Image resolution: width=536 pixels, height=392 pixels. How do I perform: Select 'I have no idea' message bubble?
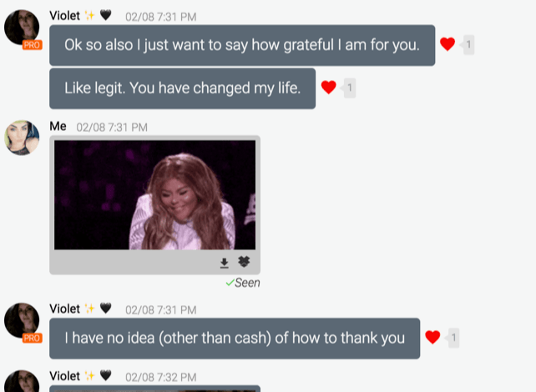click(x=235, y=339)
